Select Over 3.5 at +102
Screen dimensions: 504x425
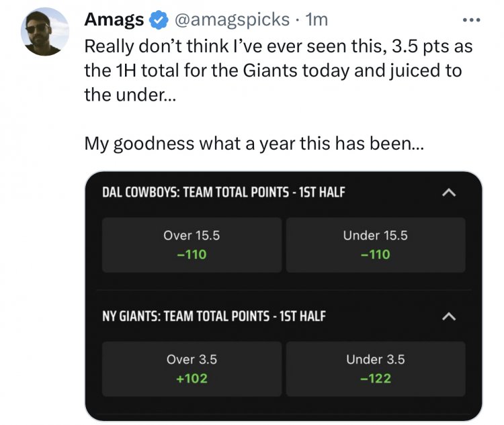[192, 369]
